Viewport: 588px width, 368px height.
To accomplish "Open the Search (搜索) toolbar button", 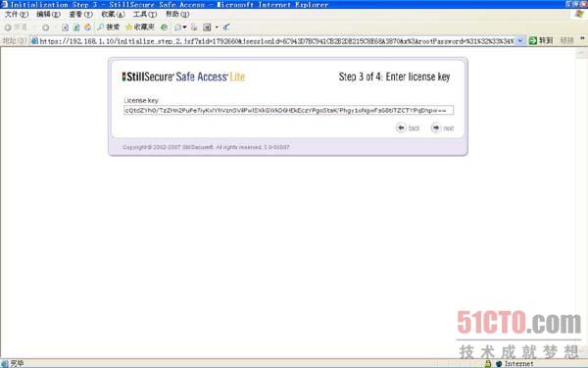I will (x=109, y=27).
